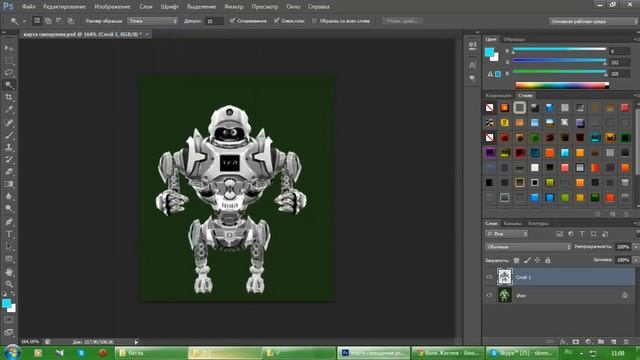Viewport: 640px width, 360px height.
Task: Open the status bar info arrow
Action: [x=136, y=342]
